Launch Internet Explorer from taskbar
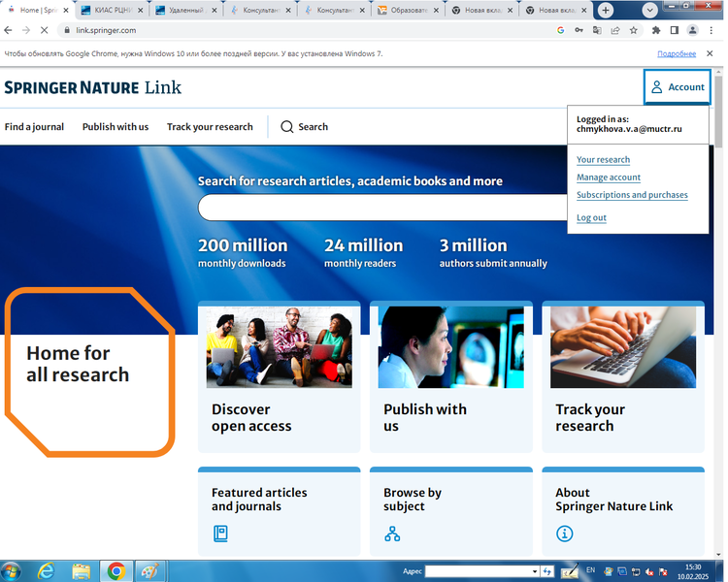Image resolution: width=728 pixels, height=582 pixels. pyautogui.click(x=46, y=571)
